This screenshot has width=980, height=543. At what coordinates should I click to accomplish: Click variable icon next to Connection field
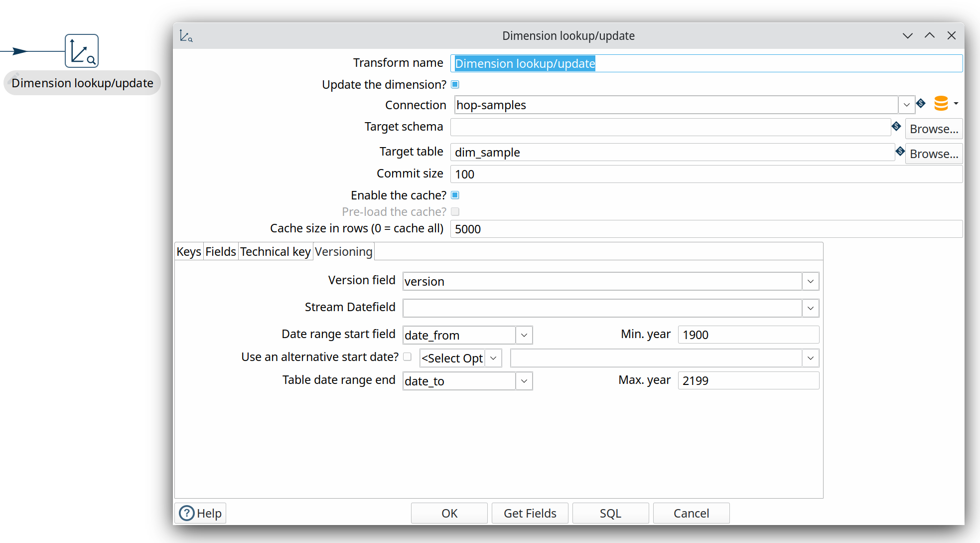[x=921, y=103]
